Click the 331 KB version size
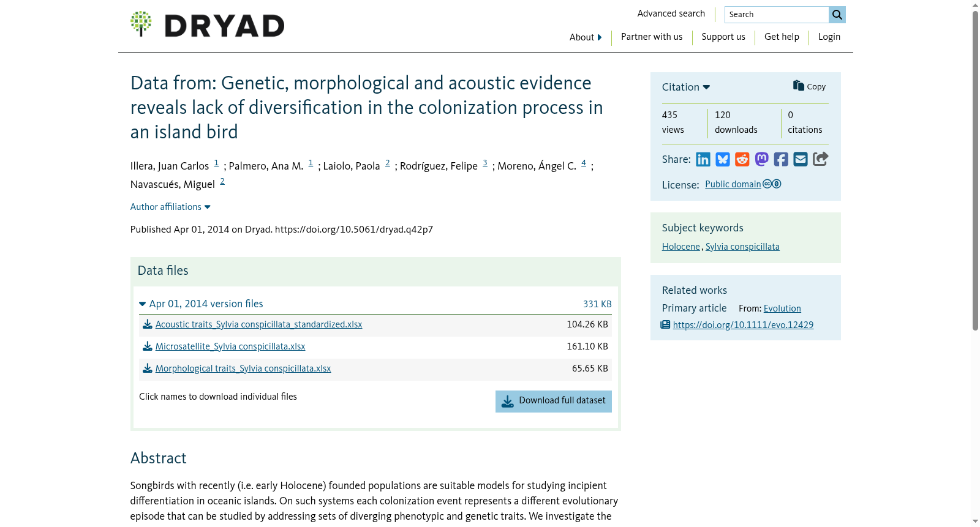The image size is (980, 527). click(x=597, y=304)
